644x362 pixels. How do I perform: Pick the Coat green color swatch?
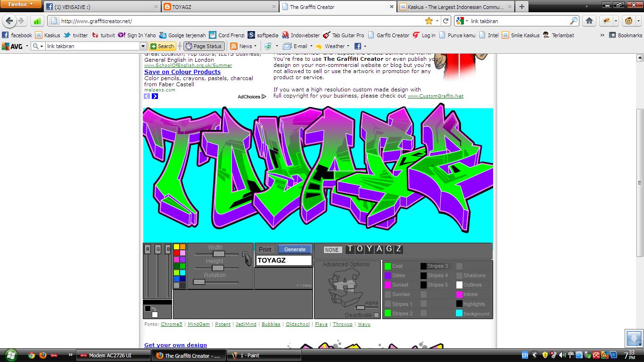click(388, 266)
